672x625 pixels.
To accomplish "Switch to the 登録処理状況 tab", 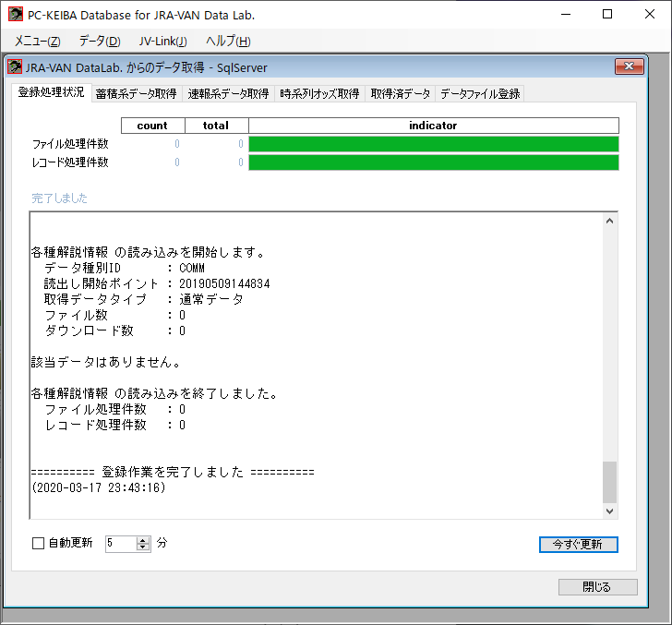I will pos(52,92).
